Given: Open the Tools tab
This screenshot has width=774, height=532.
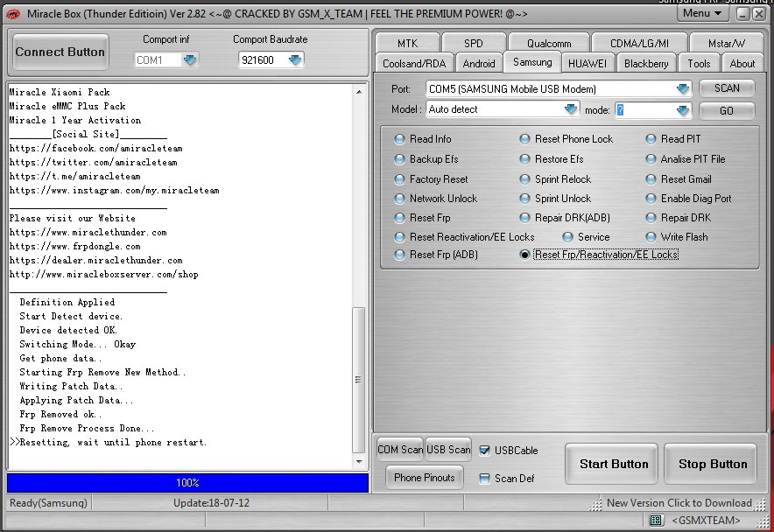Looking at the screenshot, I should (x=699, y=64).
